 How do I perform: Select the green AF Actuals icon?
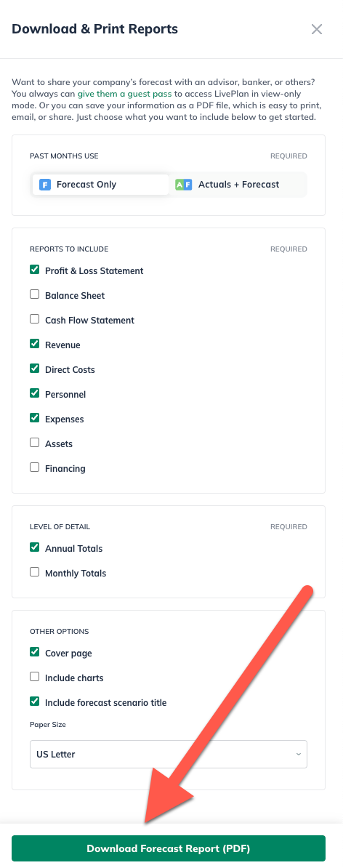click(183, 185)
